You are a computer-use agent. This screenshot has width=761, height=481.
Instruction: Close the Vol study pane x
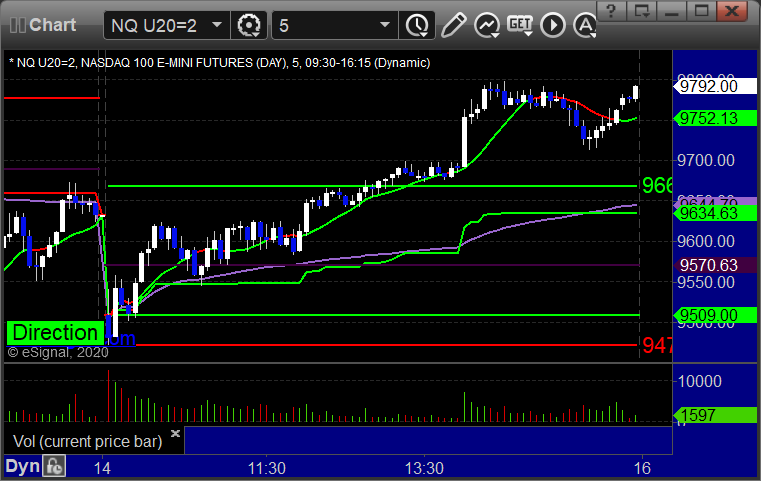click(x=176, y=433)
